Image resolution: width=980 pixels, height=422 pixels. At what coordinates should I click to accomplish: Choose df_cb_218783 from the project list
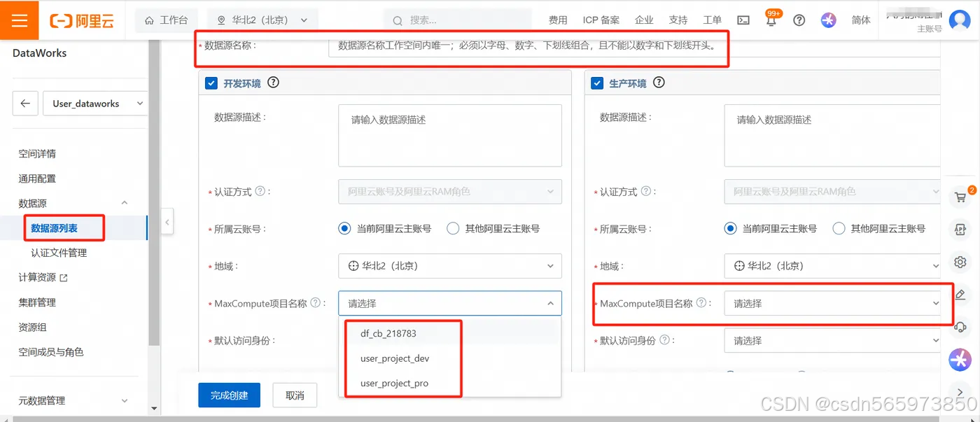coord(450,333)
